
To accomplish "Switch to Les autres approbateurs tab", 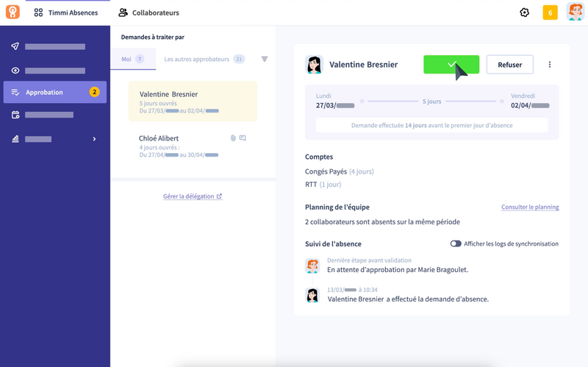I will coord(204,59).
